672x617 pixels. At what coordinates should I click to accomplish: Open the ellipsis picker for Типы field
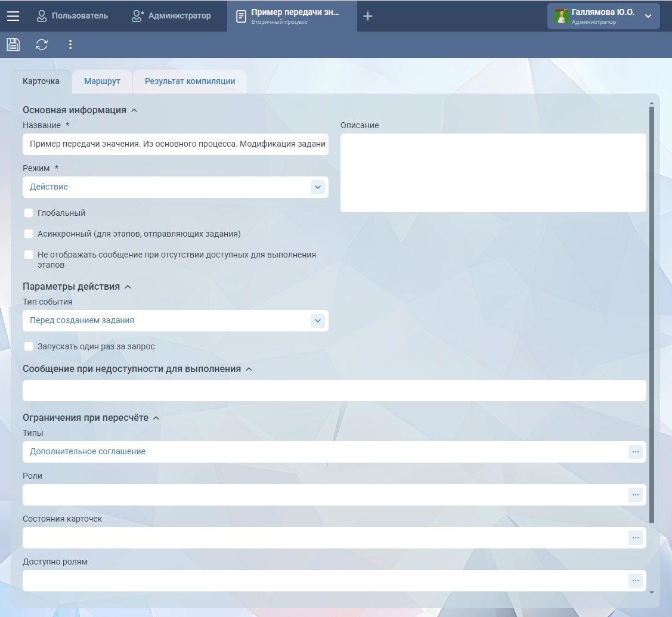point(635,452)
